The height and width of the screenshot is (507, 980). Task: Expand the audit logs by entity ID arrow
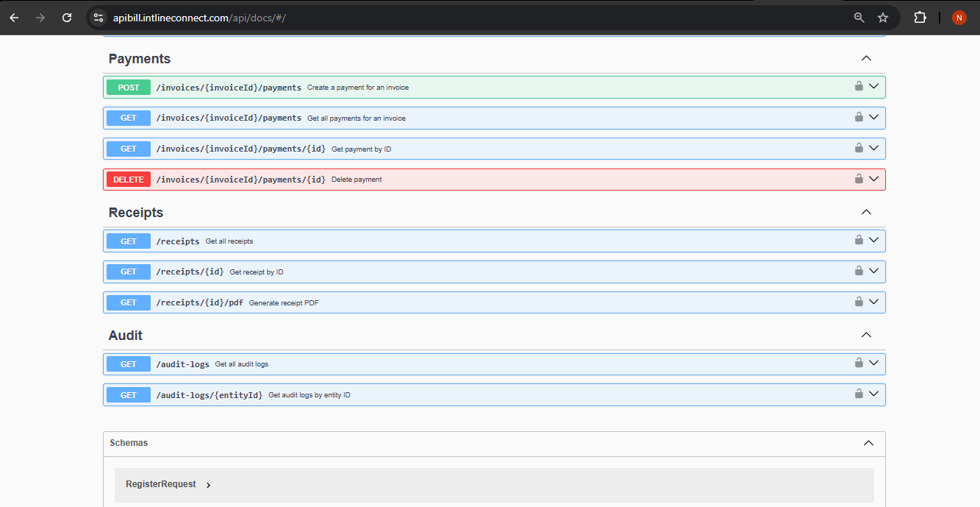coord(873,394)
